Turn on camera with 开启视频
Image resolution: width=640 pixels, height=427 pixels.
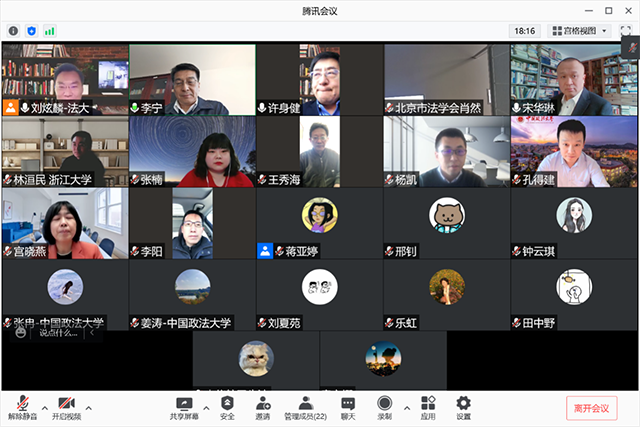[65, 407]
